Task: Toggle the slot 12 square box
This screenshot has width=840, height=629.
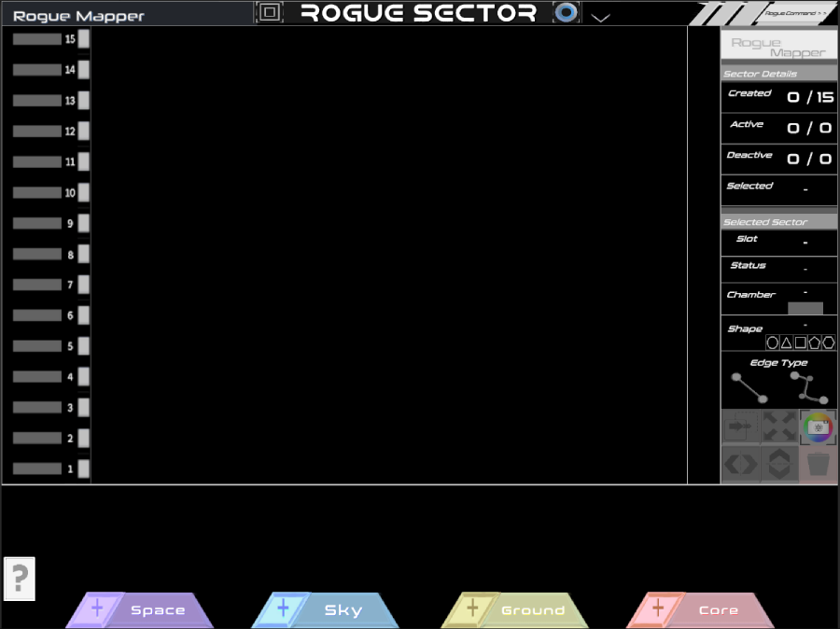Action: tap(84, 131)
